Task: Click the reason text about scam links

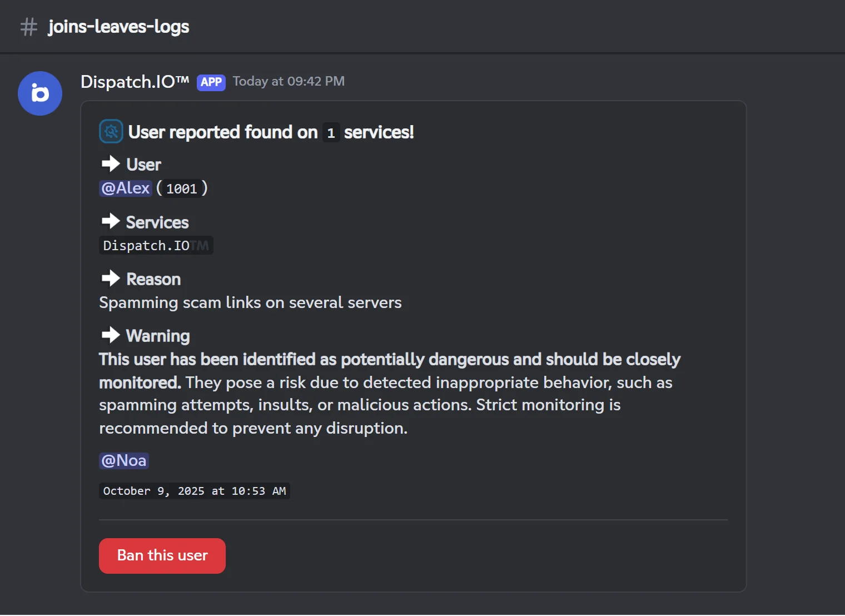Action: (x=250, y=302)
